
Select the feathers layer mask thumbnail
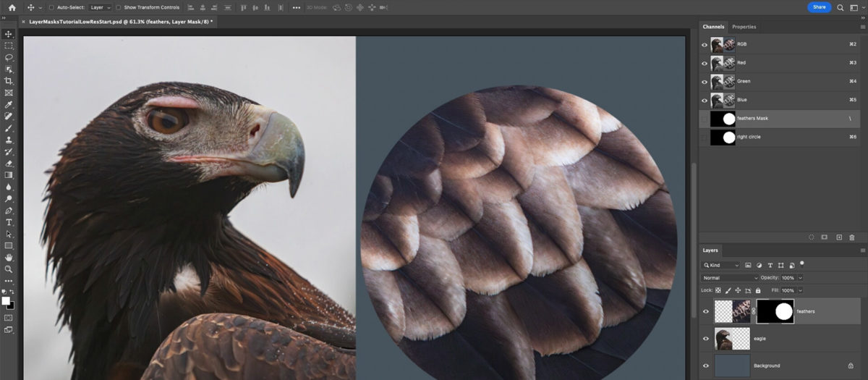click(x=775, y=312)
